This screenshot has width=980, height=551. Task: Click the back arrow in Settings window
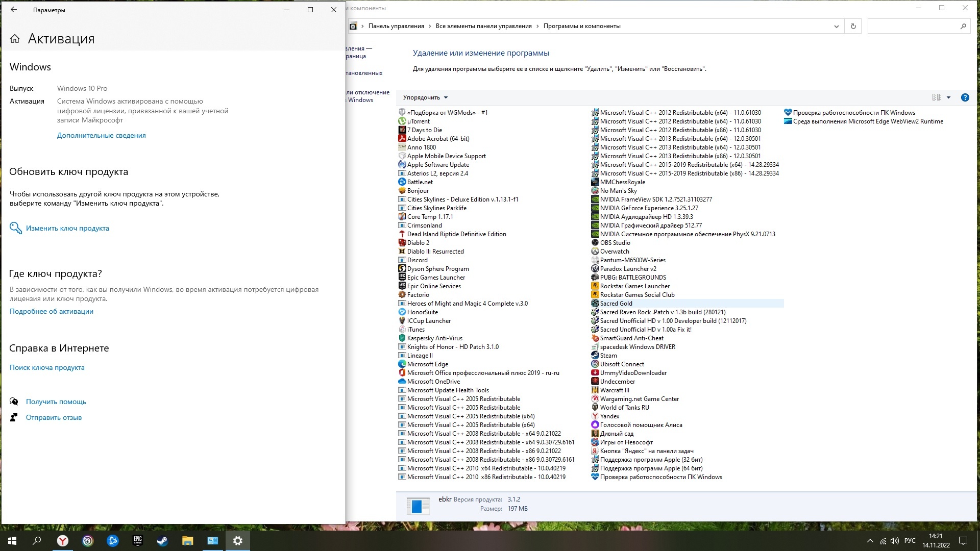(14, 10)
